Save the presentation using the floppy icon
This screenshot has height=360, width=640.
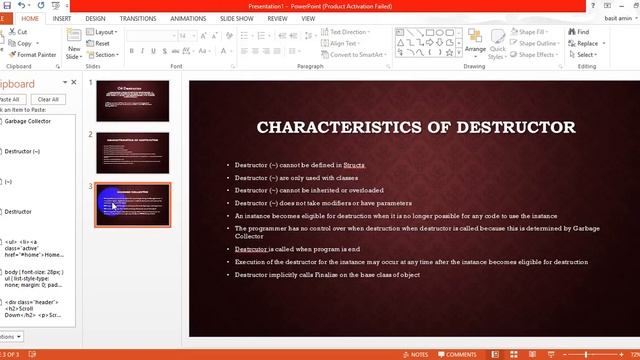pyautogui.click(x=7, y=5)
